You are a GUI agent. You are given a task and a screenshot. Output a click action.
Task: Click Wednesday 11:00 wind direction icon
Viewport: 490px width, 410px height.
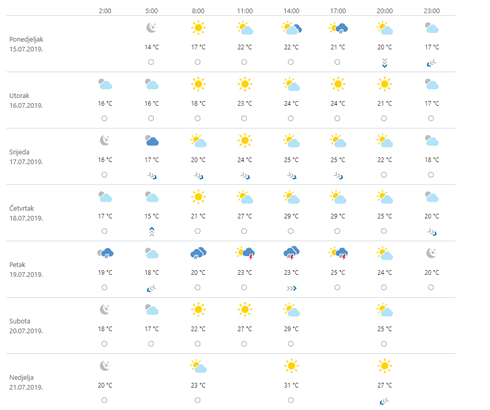pyautogui.click(x=245, y=175)
